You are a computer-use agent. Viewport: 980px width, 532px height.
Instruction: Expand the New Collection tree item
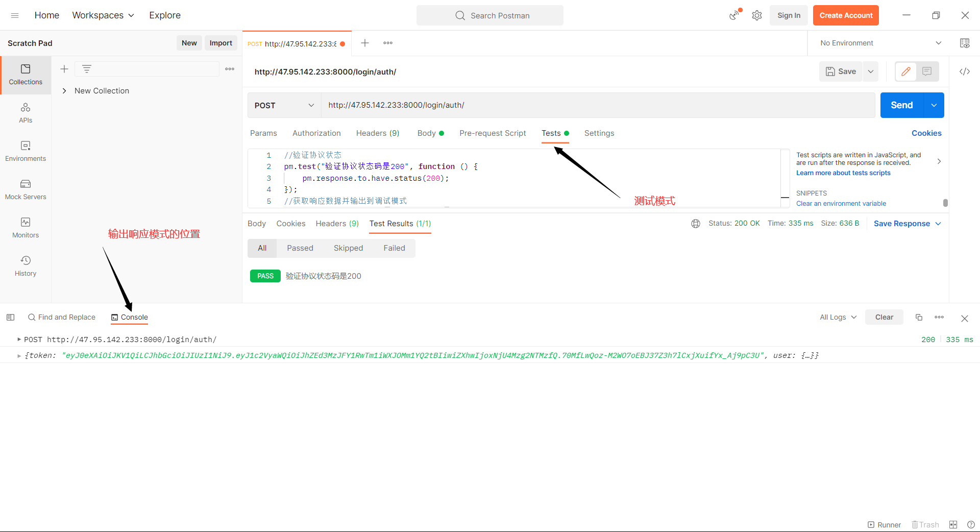pyautogui.click(x=64, y=91)
